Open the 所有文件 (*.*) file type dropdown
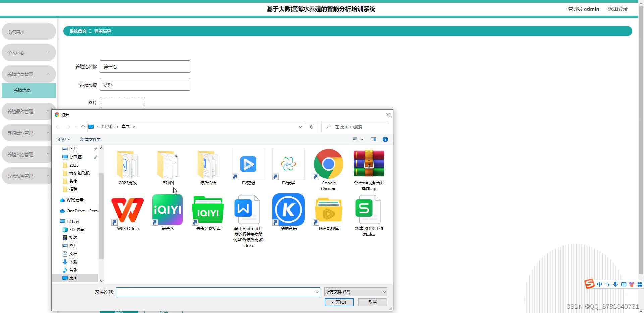644x313 pixels. (356, 292)
